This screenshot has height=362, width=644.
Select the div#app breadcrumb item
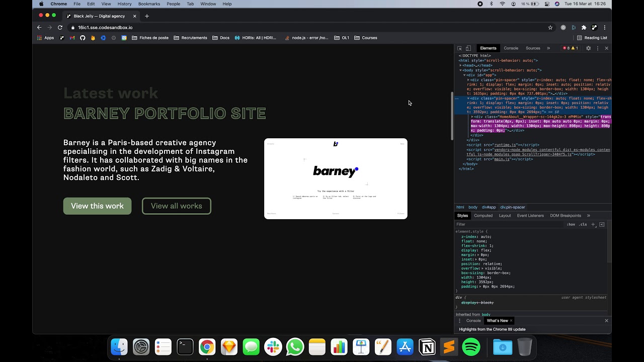click(x=489, y=207)
